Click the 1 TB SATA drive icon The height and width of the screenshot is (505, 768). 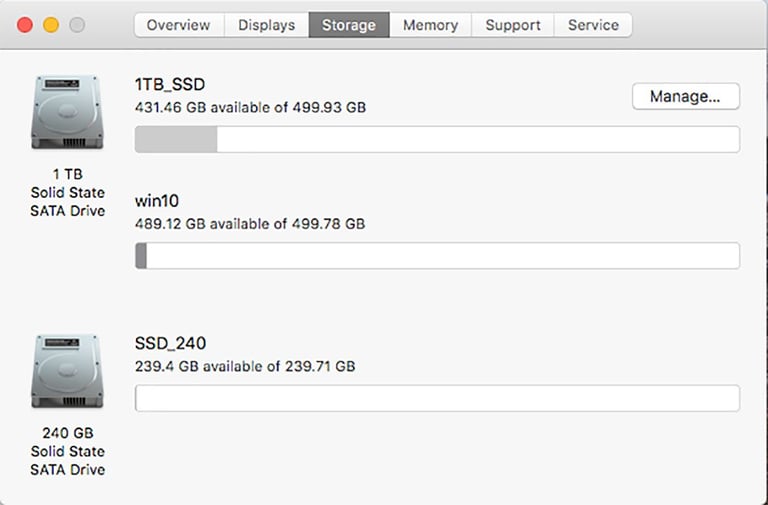click(x=68, y=112)
